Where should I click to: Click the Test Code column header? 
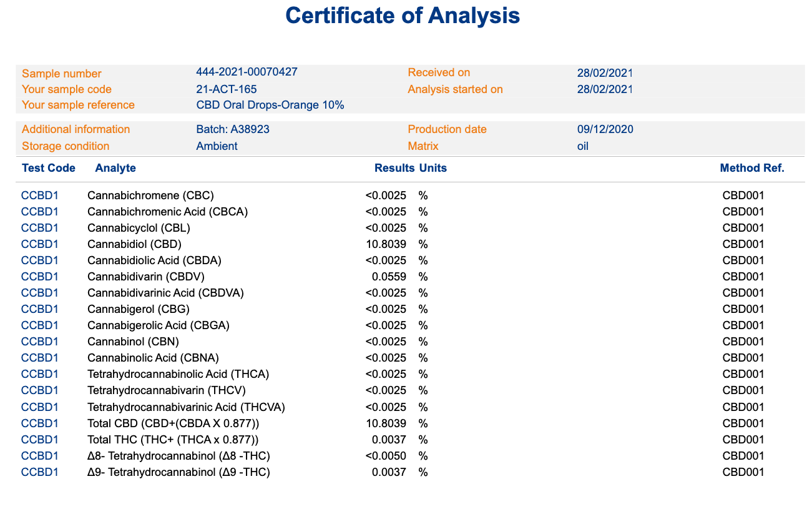(x=49, y=168)
